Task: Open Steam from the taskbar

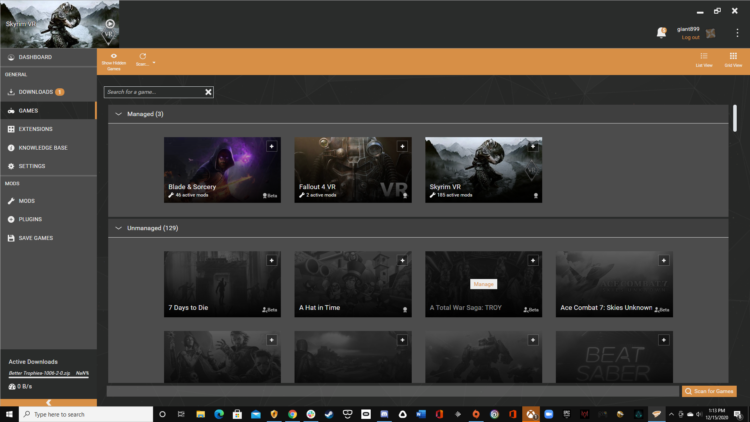Action: [x=329, y=414]
